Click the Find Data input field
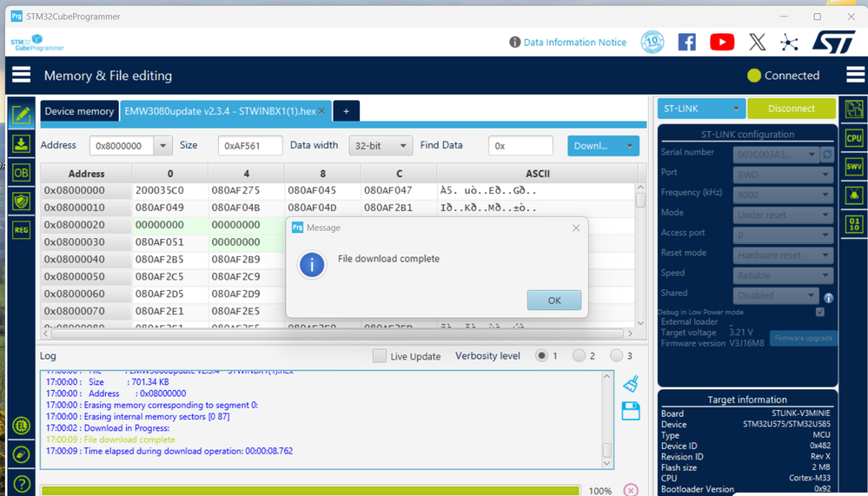Screen dimensions: 868x496 (520, 146)
